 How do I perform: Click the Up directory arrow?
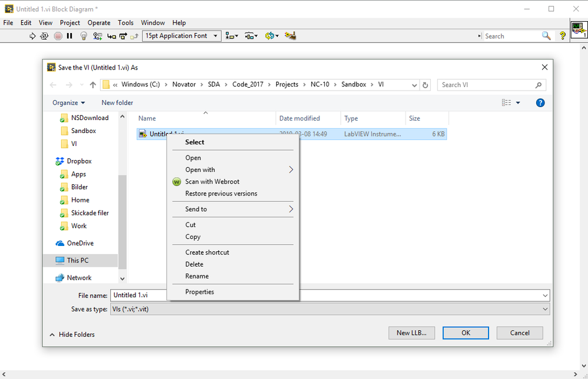pyautogui.click(x=93, y=85)
